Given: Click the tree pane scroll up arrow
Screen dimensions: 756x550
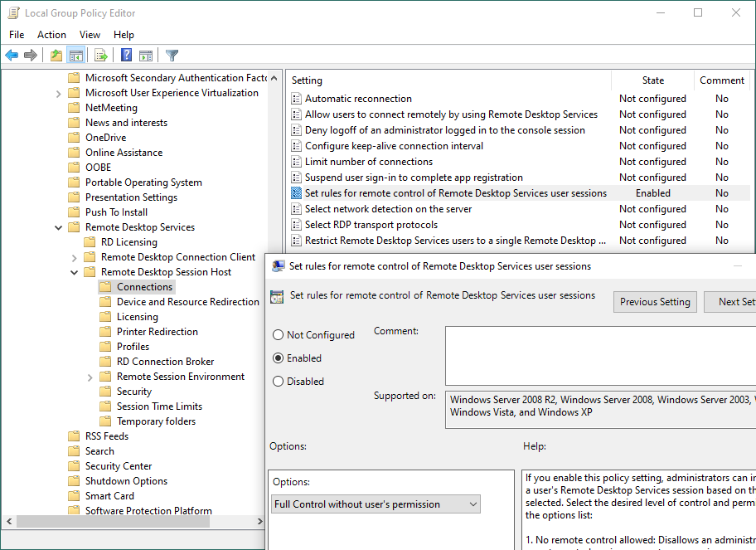Looking at the screenshot, I should click(x=274, y=78).
